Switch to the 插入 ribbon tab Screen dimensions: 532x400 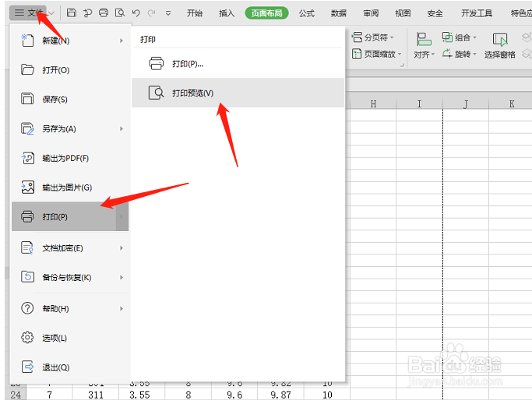click(x=227, y=13)
